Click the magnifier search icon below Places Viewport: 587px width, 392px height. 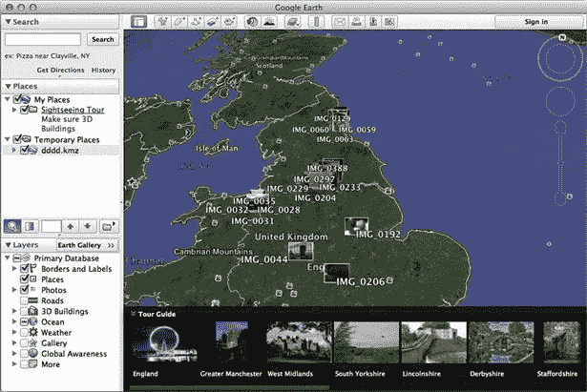[12, 226]
